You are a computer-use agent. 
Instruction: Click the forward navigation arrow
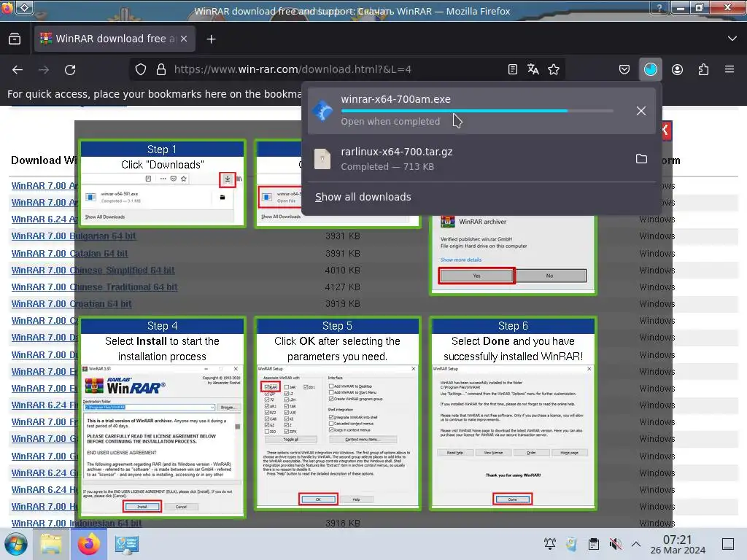click(x=44, y=69)
